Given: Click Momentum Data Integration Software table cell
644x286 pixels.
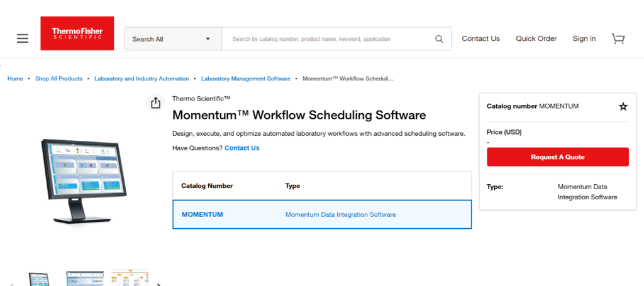Looking at the screenshot, I should point(340,214).
